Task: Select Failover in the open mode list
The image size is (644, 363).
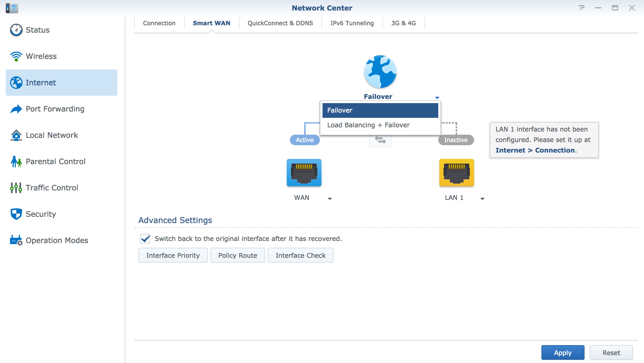Action: [380, 110]
